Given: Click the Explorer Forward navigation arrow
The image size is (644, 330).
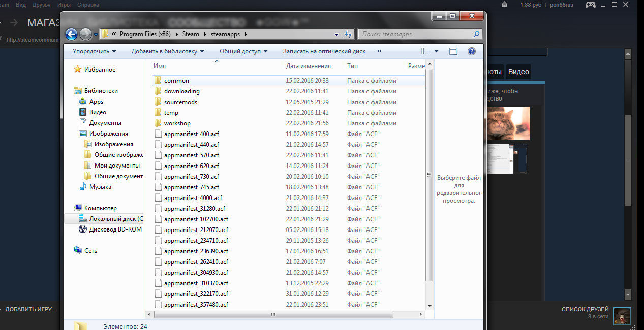Looking at the screenshot, I should [85, 35].
